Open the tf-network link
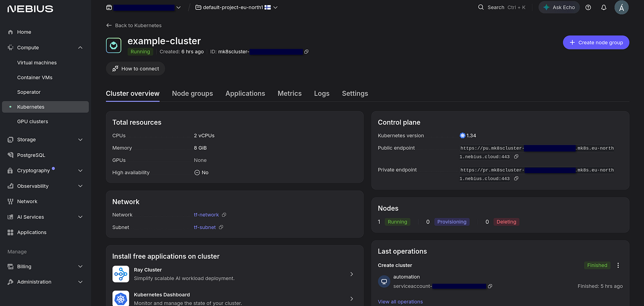Image resolution: width=644 pixels, height=306 pixels. [x=207, y=215]
